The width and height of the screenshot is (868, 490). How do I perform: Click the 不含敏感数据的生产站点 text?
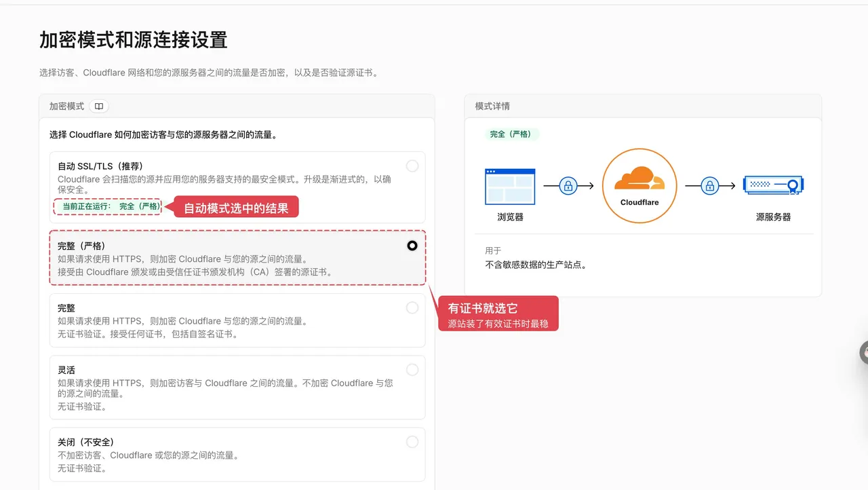click(x=536, y=265)
